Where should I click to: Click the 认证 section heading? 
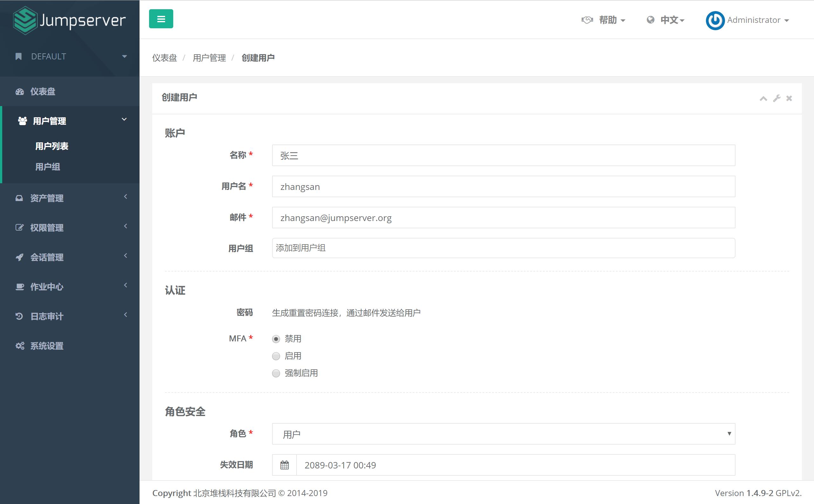tap(175, 290)
